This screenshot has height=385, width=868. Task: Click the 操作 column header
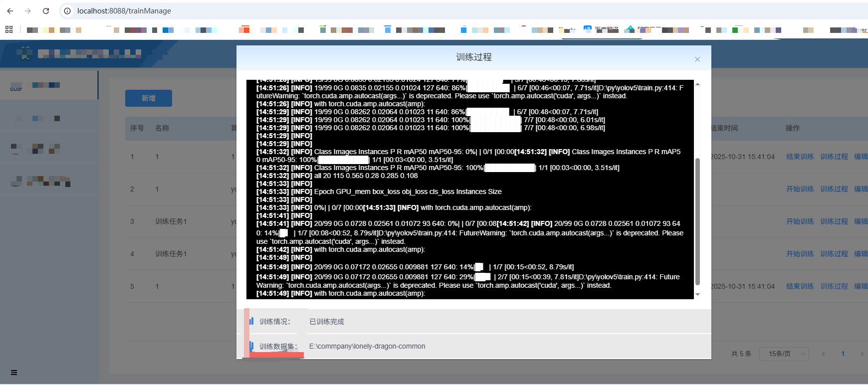[x=793, y=128]
